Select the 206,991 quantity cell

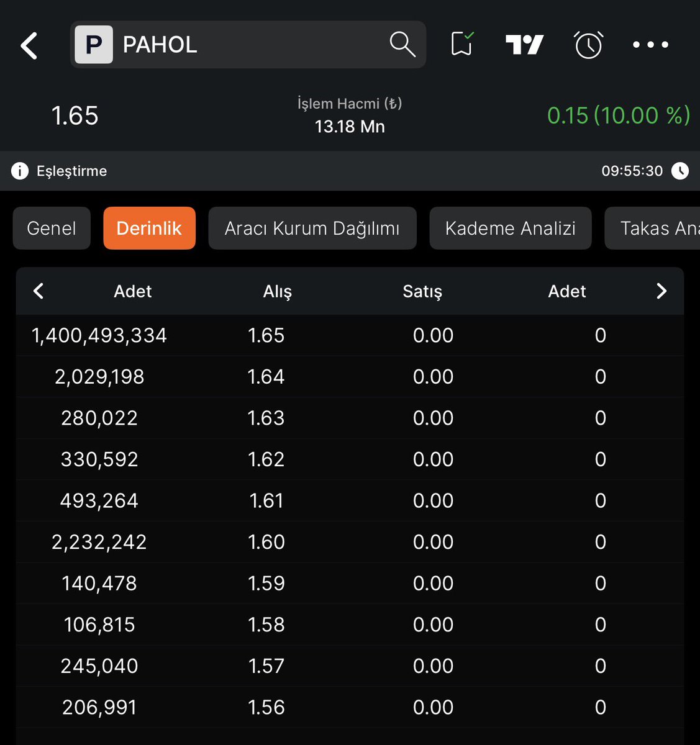pos(99,707)
